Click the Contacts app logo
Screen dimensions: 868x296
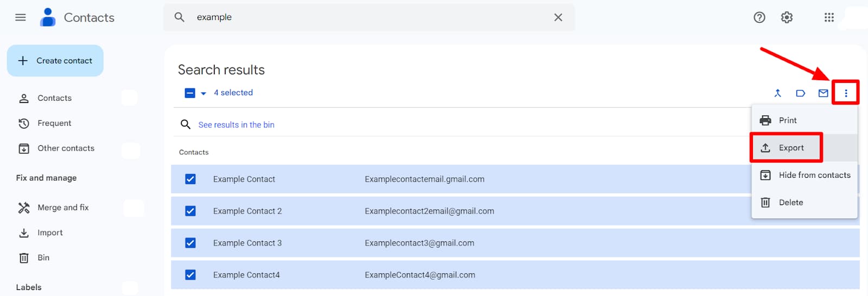pos(48,17)
